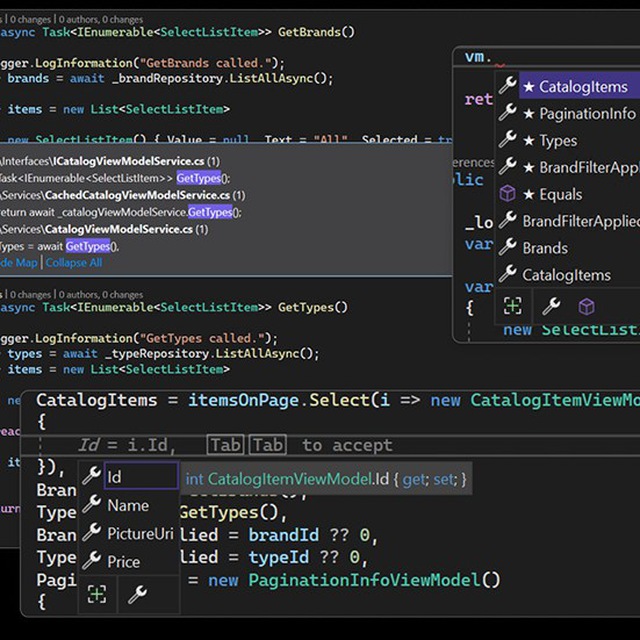Screen dimensions: 640x640
Task: Click '0 changes' CodeLens above GetTypes
Action: pos(30,294)
